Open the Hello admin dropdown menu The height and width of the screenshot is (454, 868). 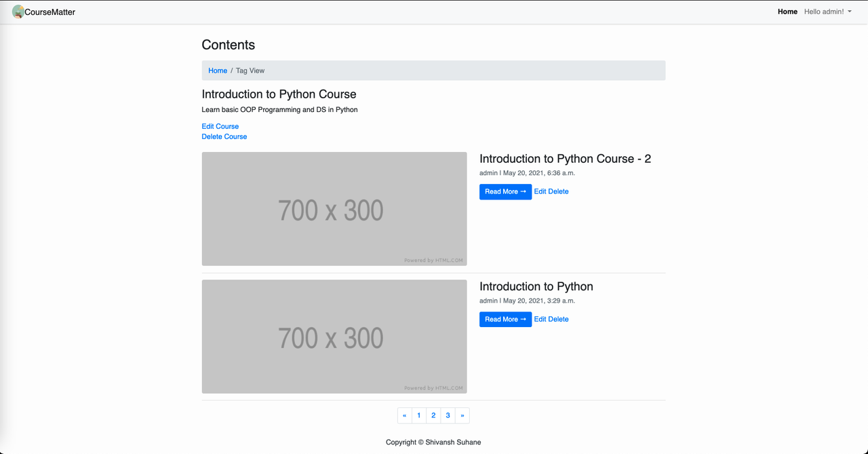pyautogui.click(x=827, y=12)
